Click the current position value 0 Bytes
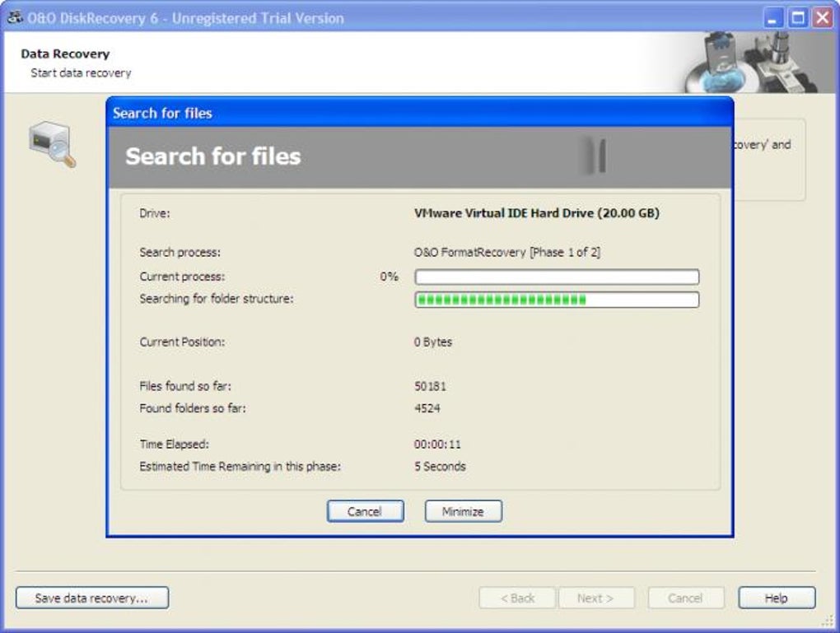Image resolution: width=840 pixels, height=633 pixels. pos(433,342)
